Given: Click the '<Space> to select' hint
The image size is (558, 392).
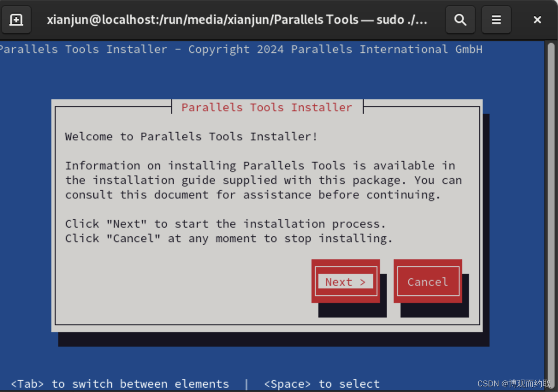Looking at the screenshot, I should pyautogui.click(x=322, y=384).
